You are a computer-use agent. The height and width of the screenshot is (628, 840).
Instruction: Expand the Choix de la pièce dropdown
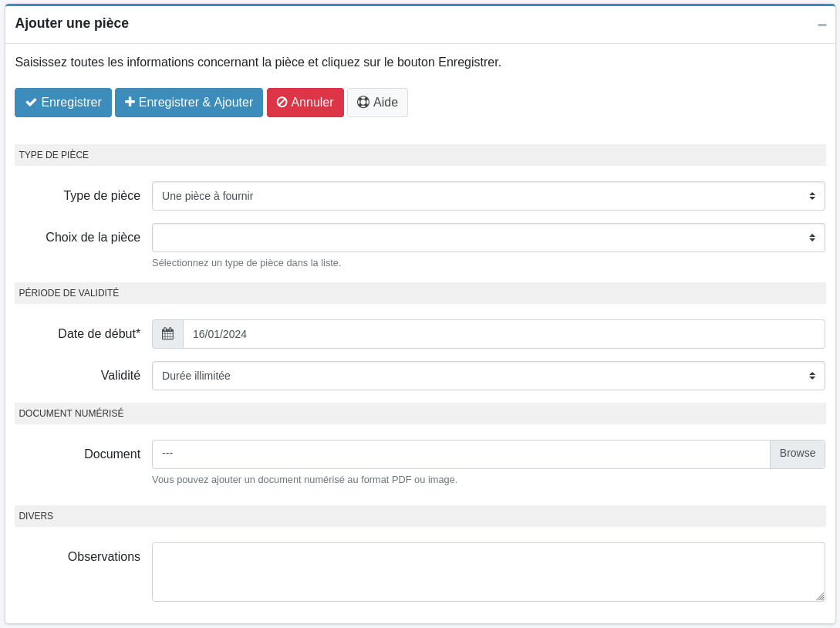[487, 238]
